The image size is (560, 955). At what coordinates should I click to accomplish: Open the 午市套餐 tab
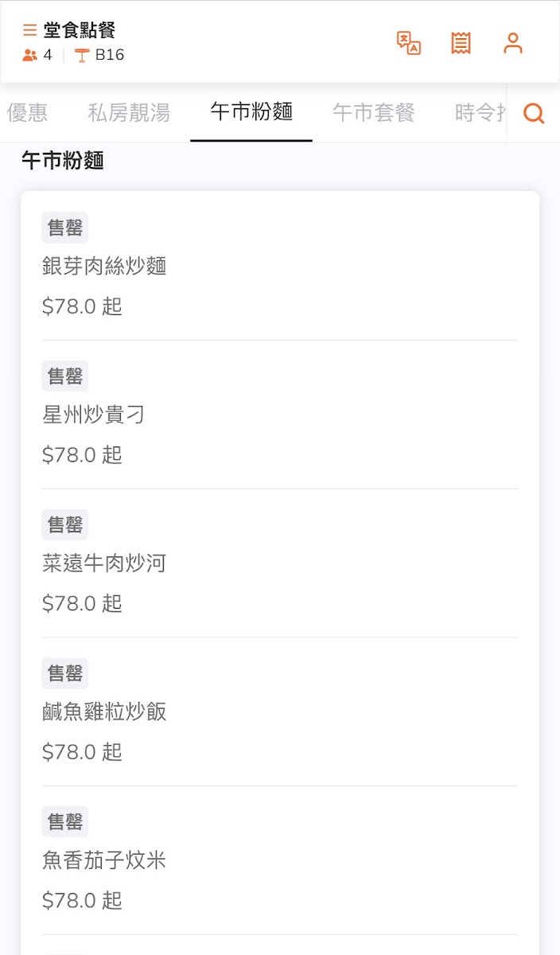[374, 113]
